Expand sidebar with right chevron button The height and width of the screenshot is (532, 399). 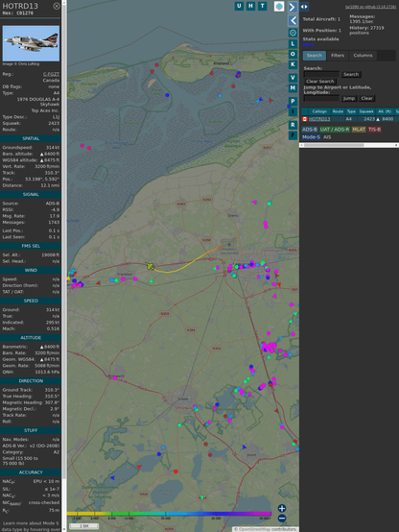click(x=293, y=7)
